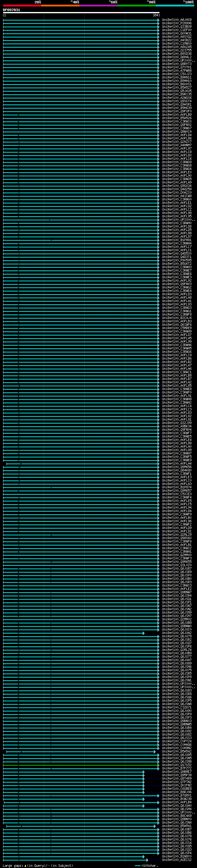This screenshot has height=868, width=197.
Task: Open UniRef100_C0PTZ4 hit
Action: pos(177,741)
